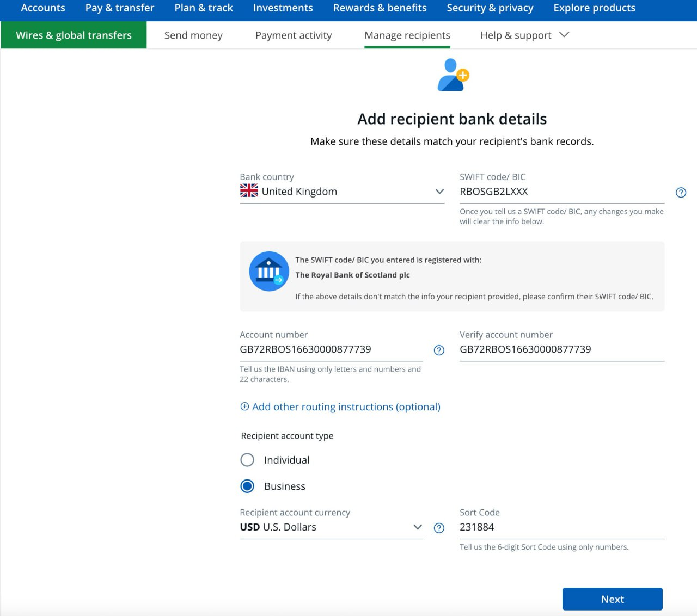Open the Investments menu
The width and height of the screenshot is (697, 616).
pyautogui.click(x=283, y=8)
